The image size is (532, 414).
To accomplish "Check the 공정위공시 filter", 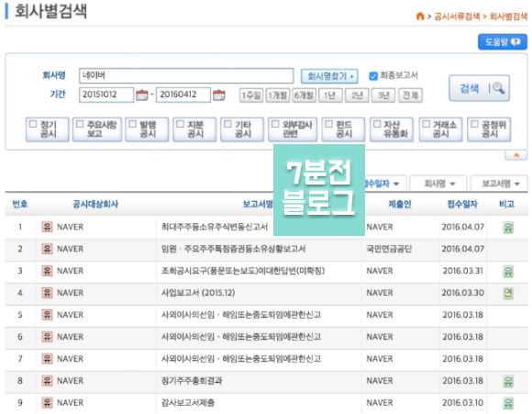I will click(x=474, y=124).
